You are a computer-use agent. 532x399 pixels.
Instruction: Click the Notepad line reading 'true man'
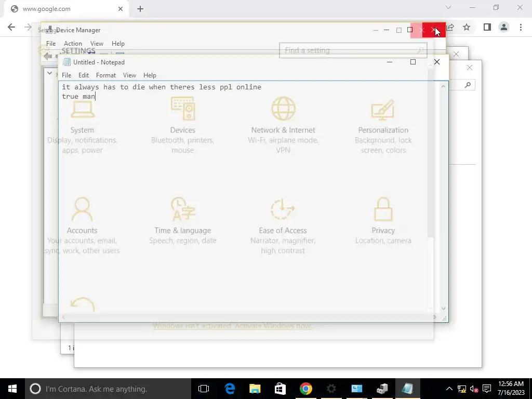pyautogui.click(x=78, y=96)
